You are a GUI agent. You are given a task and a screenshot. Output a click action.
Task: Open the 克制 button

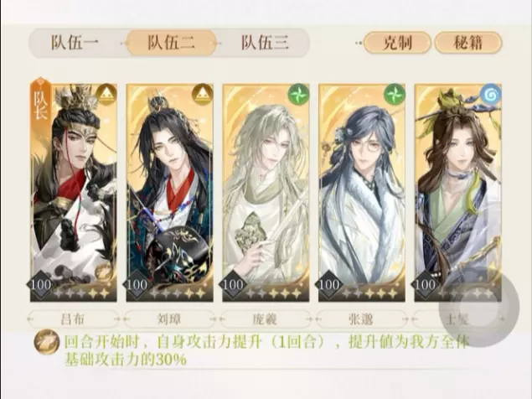pyautogui.click(x=397, y=43)
